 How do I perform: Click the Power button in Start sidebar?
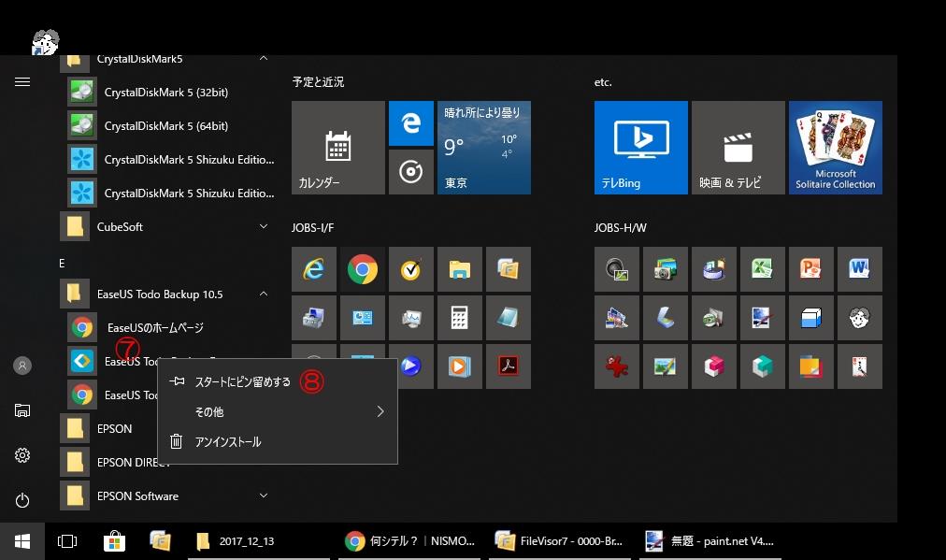(22, 500)
